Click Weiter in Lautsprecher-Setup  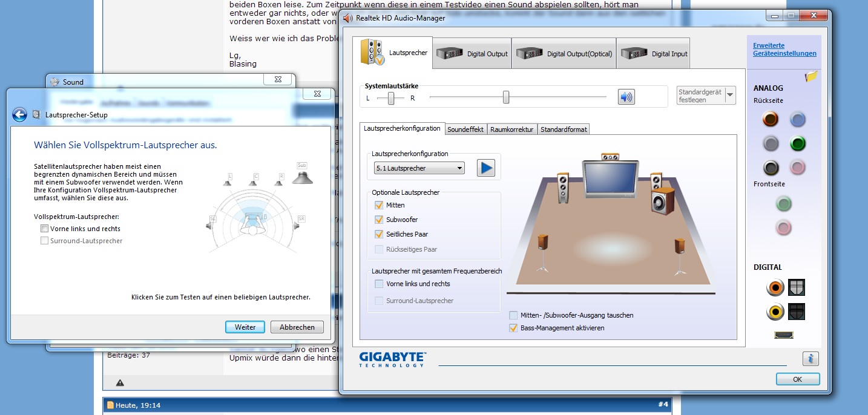click(245, 327)
